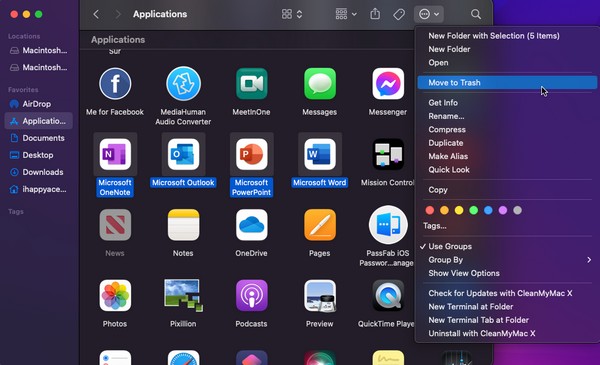Select the QuickTime Player icon
600x365 pixels.
tap(388, 295)
